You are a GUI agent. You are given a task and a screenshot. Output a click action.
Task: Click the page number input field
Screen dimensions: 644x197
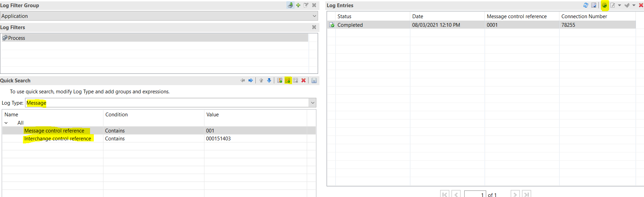475,194
